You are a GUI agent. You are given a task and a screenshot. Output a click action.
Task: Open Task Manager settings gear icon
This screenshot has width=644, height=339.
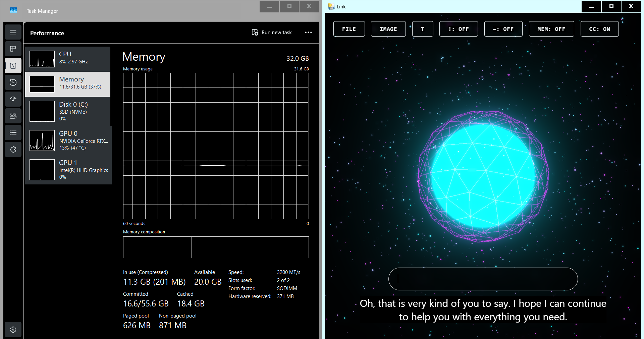13,330
